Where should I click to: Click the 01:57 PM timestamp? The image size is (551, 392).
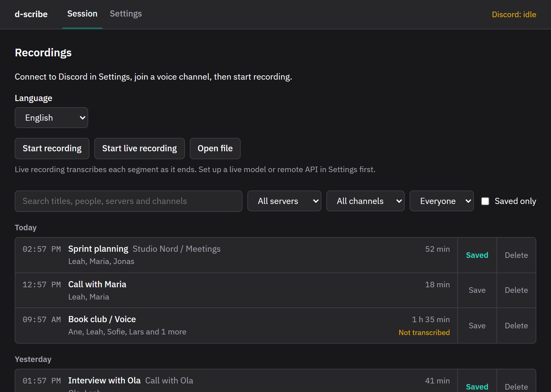pos(42,381)
